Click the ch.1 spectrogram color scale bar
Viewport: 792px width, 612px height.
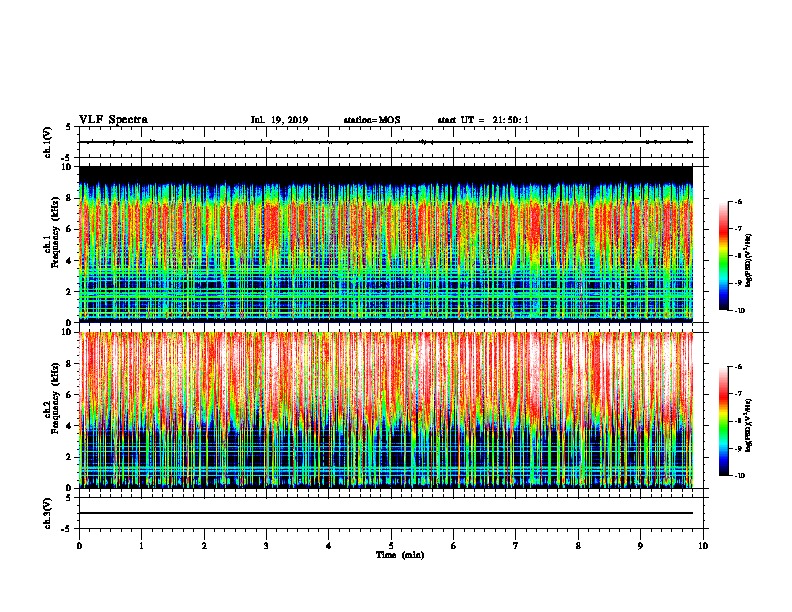coord(724,256)
